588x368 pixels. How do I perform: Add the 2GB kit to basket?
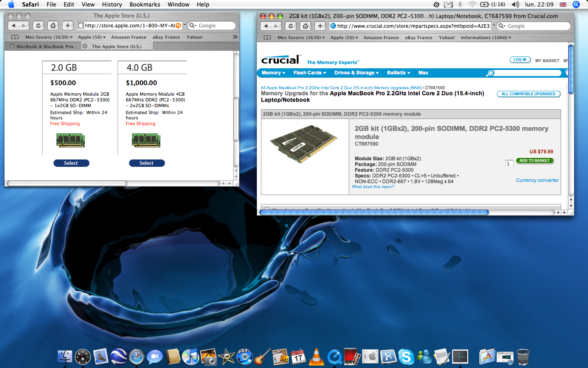pos(535,161)
